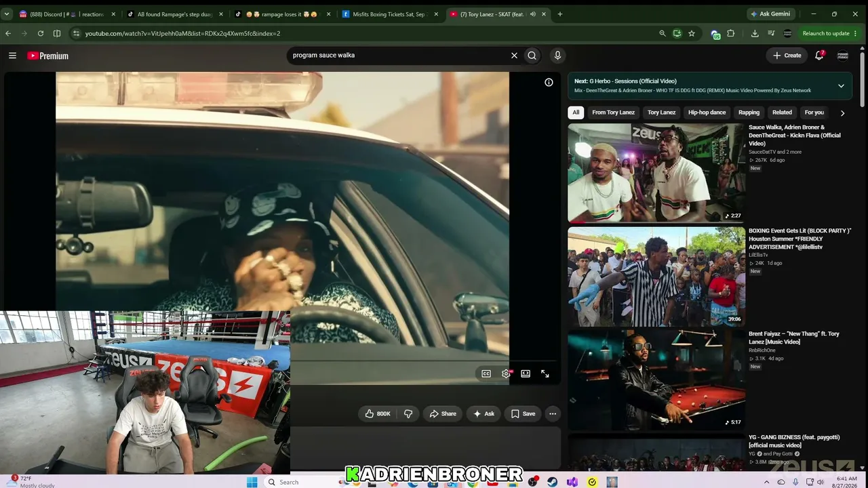Open BOXING Event Gets Lit title

coord(800,239)
